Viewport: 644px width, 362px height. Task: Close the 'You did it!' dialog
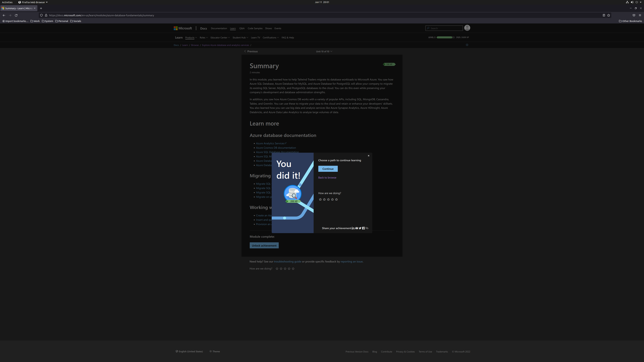368,156
